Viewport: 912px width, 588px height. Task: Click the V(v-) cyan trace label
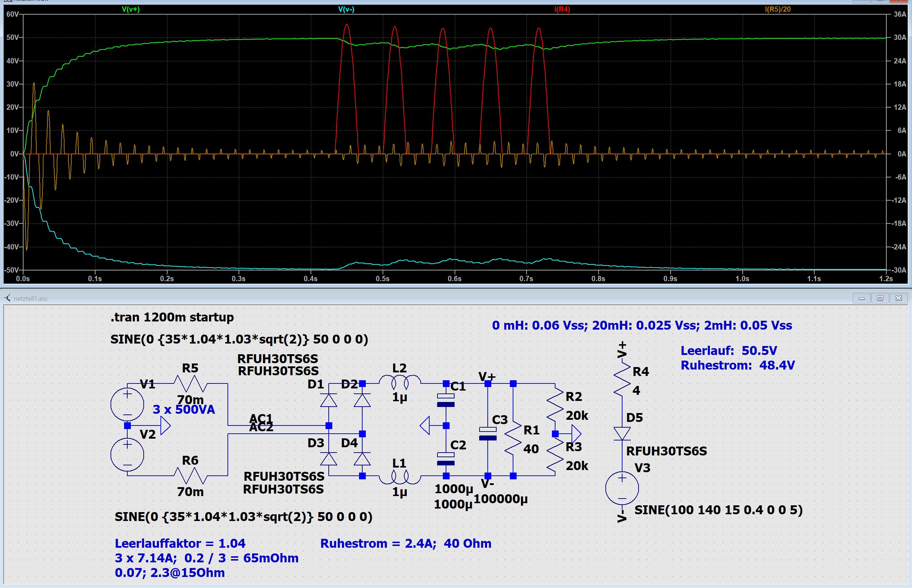coord(346,9)
